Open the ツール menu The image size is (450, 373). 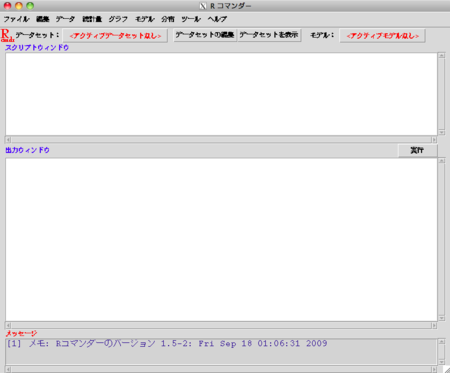[x=191, y=19]
